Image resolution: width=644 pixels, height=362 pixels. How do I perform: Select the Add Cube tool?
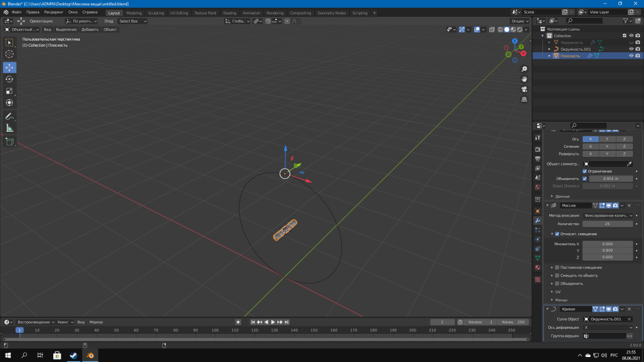pos(10,142)
